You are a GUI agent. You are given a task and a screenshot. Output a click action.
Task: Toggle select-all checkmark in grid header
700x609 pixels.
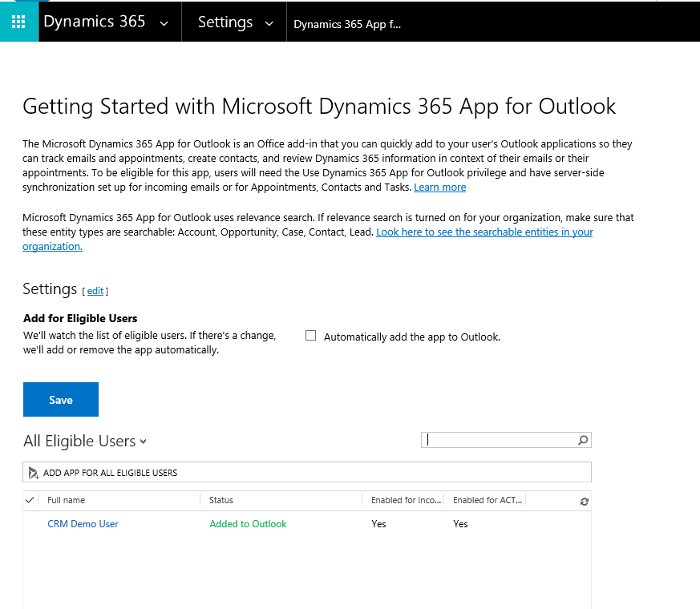point(30,500)
